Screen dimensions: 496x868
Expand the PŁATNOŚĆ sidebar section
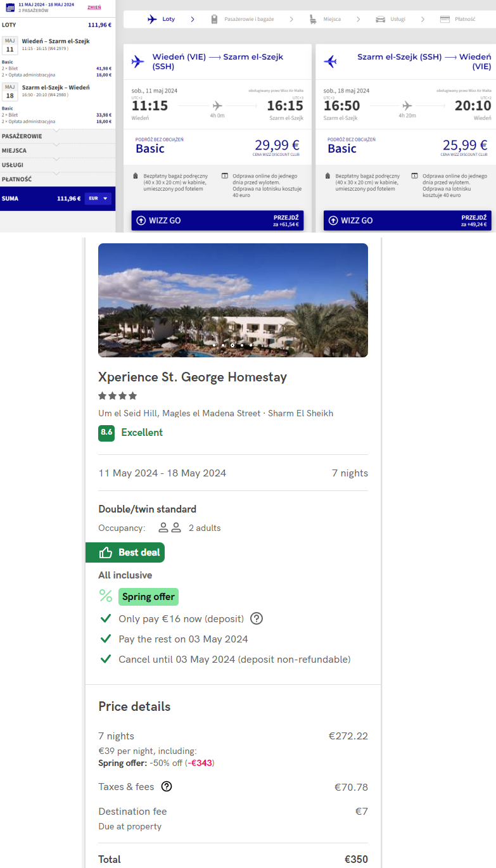coord(56,179)
